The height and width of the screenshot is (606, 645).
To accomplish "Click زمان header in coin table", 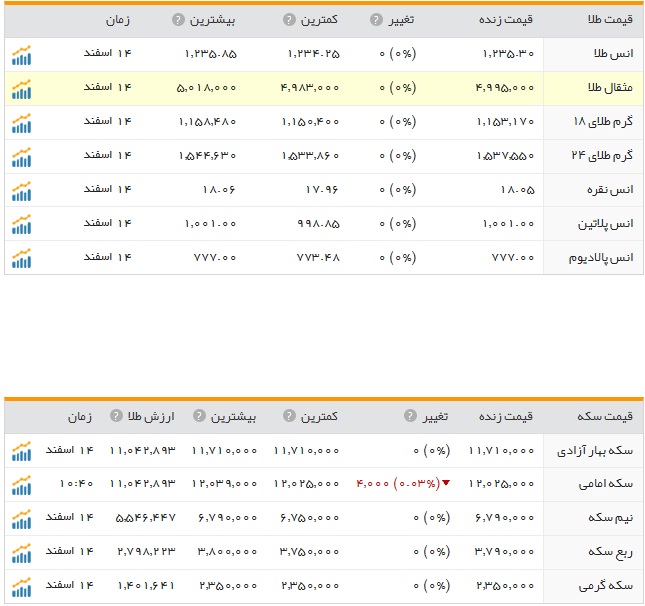I will tap(80, 416).
